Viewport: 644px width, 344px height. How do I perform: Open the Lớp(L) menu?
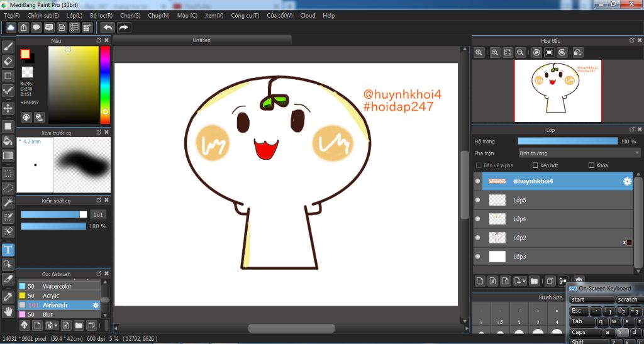tap(74, 16)
